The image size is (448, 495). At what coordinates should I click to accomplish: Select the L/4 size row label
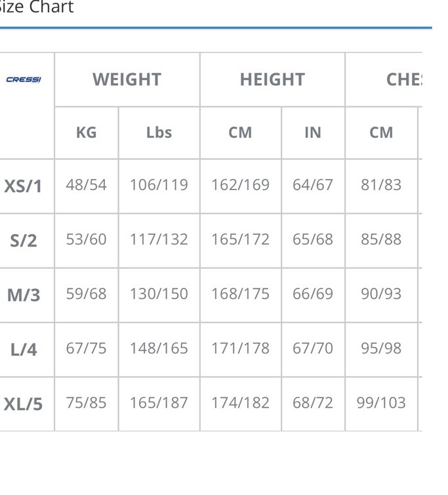(24, 349)
